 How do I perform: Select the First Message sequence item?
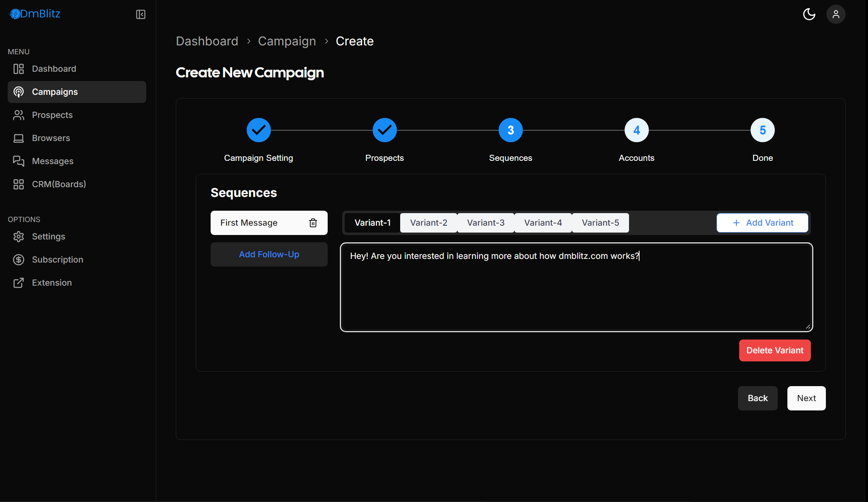(x=269, y=223)
